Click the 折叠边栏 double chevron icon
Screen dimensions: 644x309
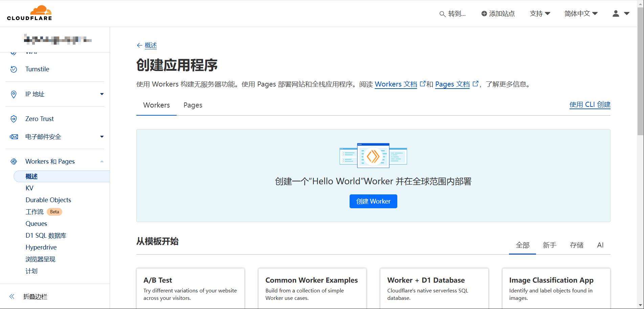[12, 296]
